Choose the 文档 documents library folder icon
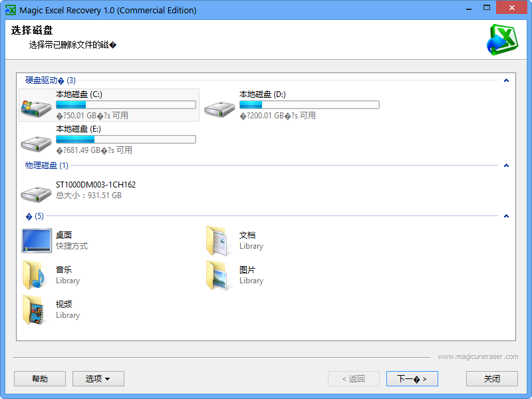Image resolution: width=532 pixels, height=399 pixels. (x=217, y=241)
